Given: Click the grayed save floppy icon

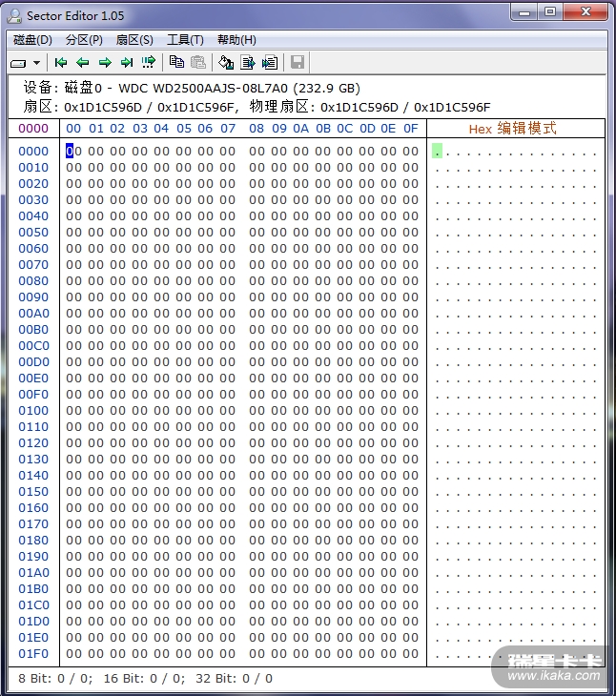Looking at the screenshot, I should (x=298, y=63).
